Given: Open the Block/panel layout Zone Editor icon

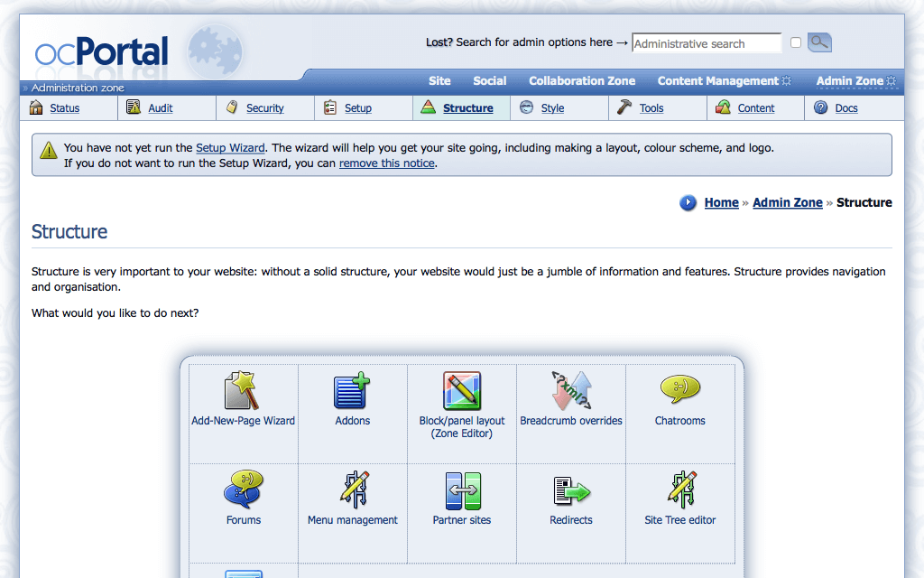Looking at the screenshot, I should 462,391.
